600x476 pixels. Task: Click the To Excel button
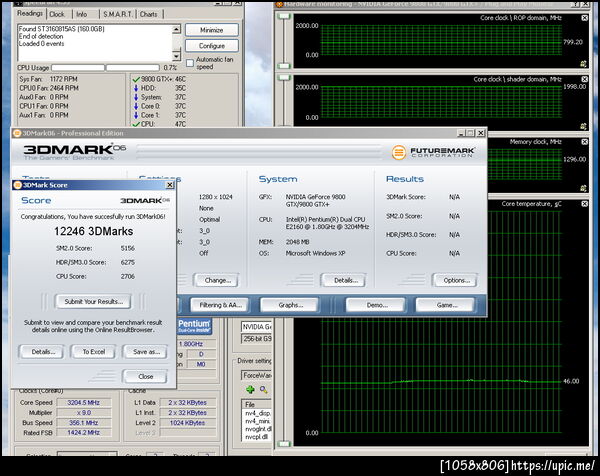pos(94,352)
